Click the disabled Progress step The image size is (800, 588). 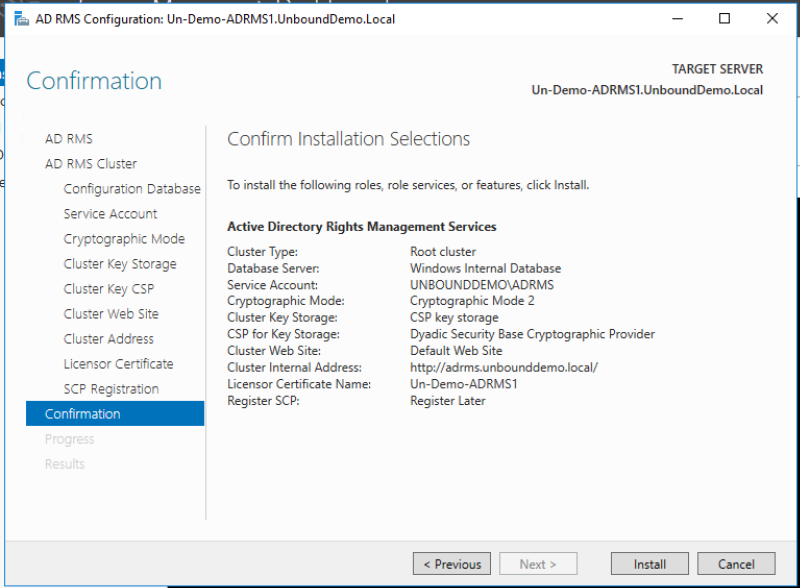point(69,439)
